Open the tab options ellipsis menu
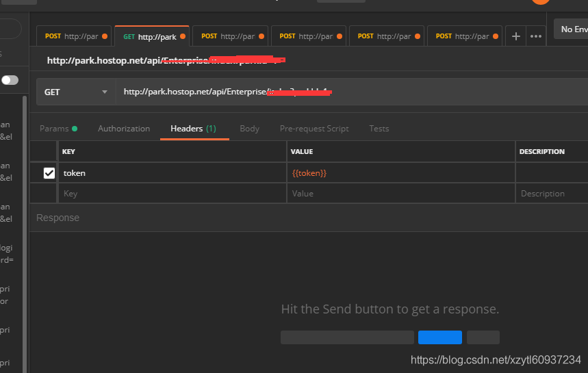This screenshot has height=373, width=588. click(536, 36)
